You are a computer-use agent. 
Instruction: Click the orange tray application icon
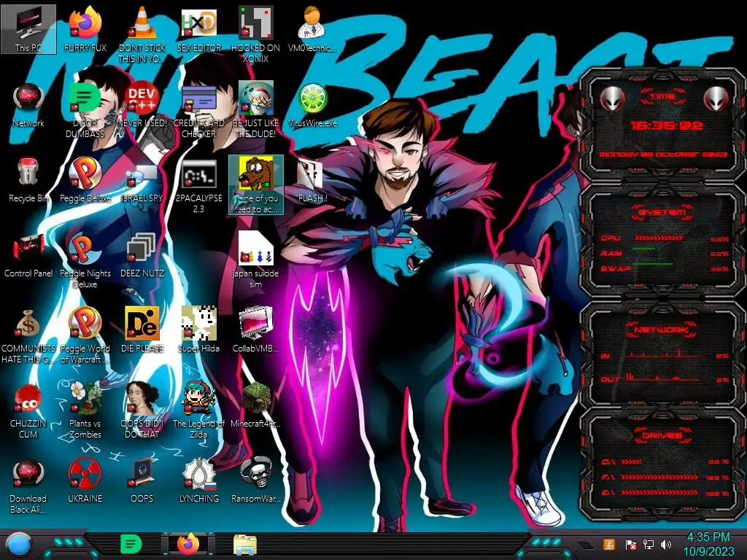point(609,544)
